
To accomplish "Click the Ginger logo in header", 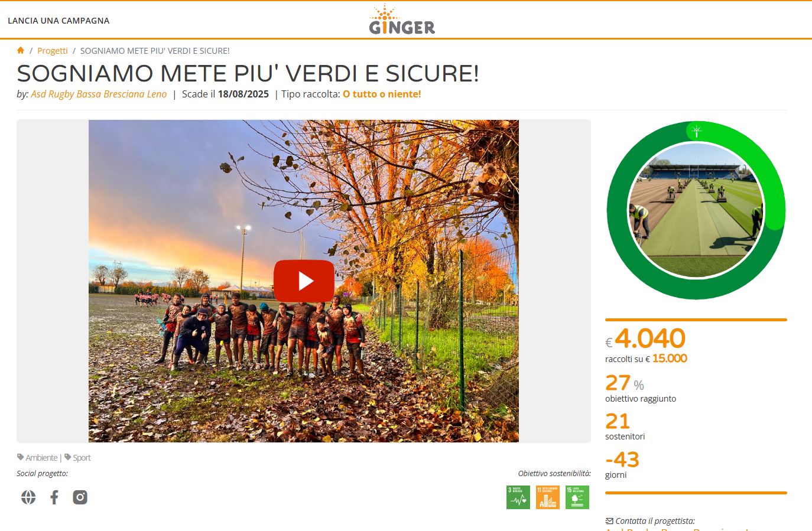I will tap(402, 20).
